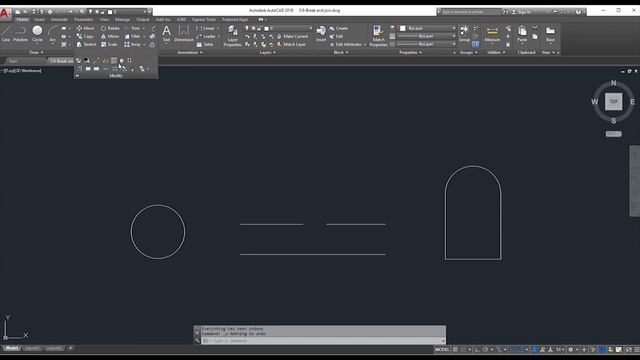Select the Dimension tool
640x360 pixels.
point(184,33)
